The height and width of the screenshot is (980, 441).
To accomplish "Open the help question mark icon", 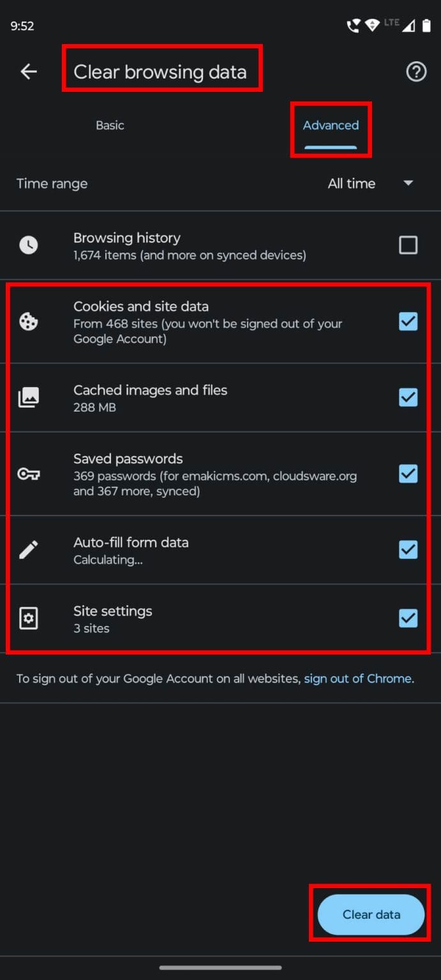I will point(415,72).
